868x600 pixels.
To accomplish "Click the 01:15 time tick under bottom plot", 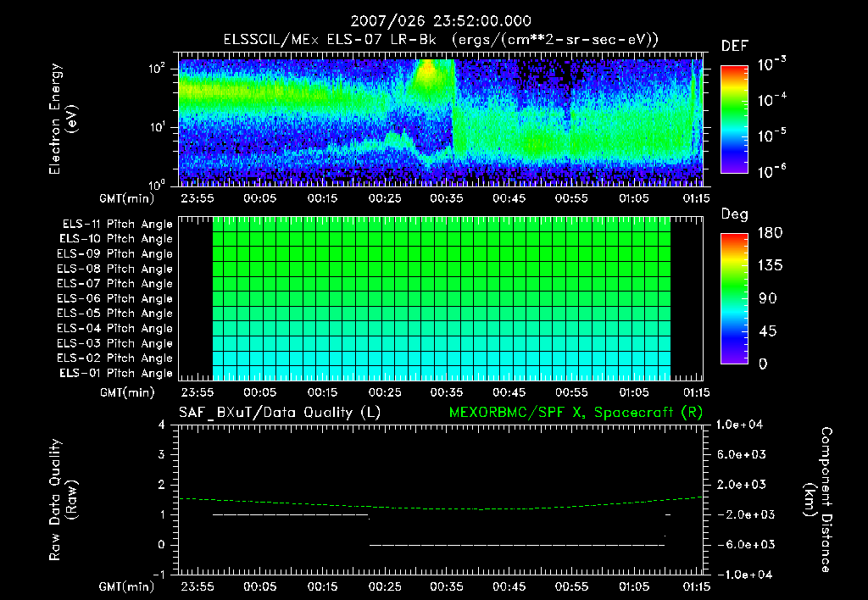I will (696, 586).
